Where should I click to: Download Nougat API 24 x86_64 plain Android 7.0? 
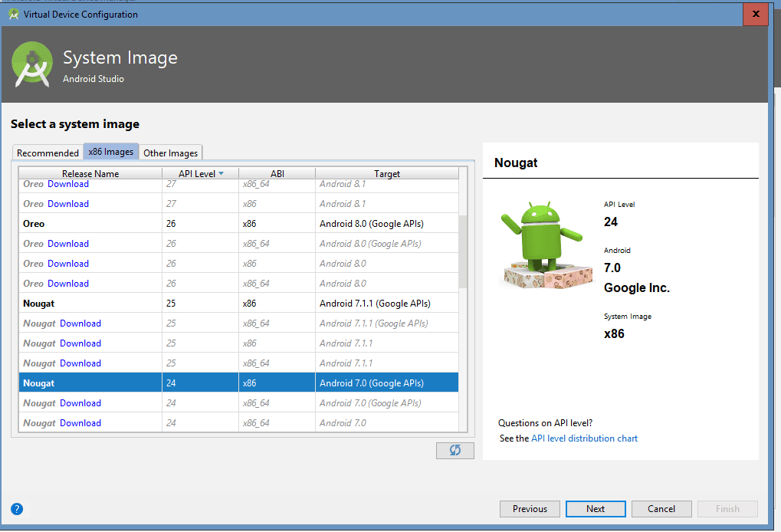pyautogui.click(x=80, y=423)
